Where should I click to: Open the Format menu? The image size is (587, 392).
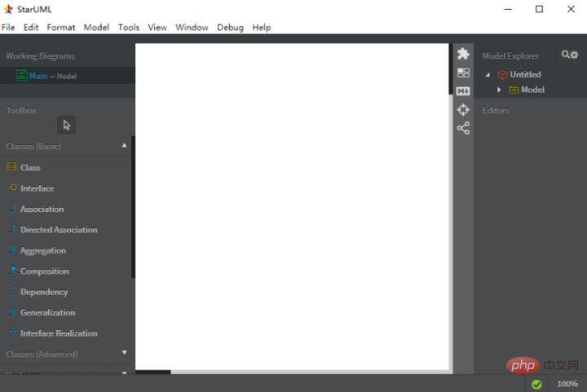point(60,28)
